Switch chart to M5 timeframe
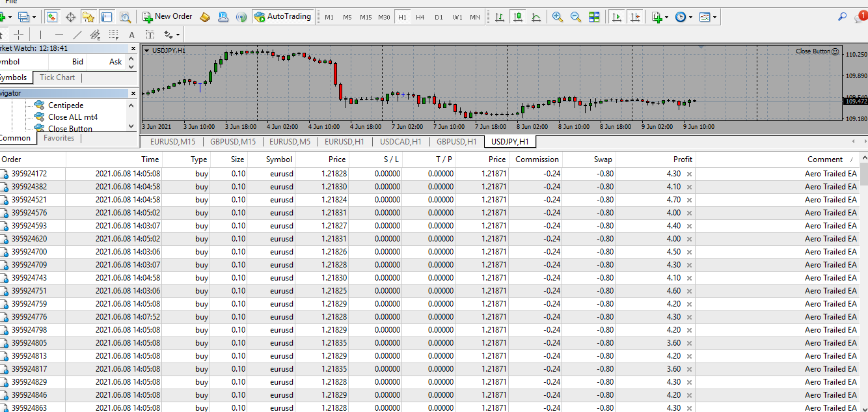 click(347, 17)
